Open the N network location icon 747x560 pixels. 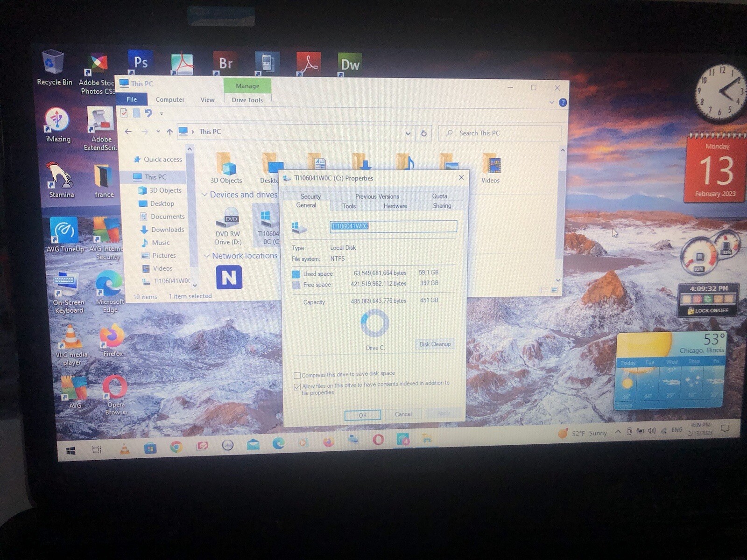[229, 277]
